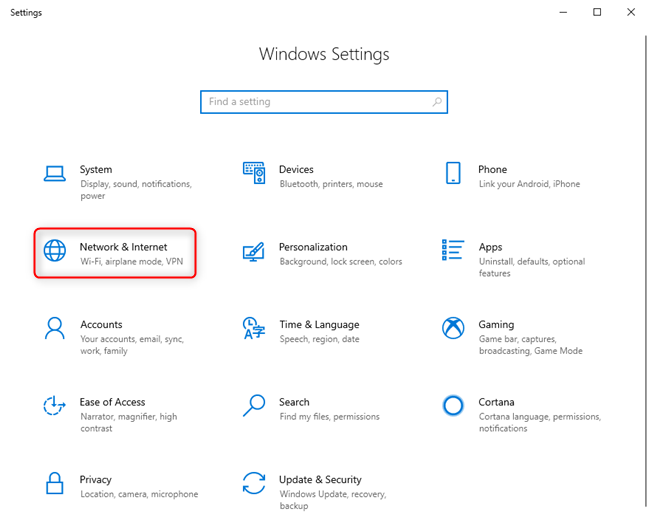Click 'Link your Android, iPhone' text

529,184
